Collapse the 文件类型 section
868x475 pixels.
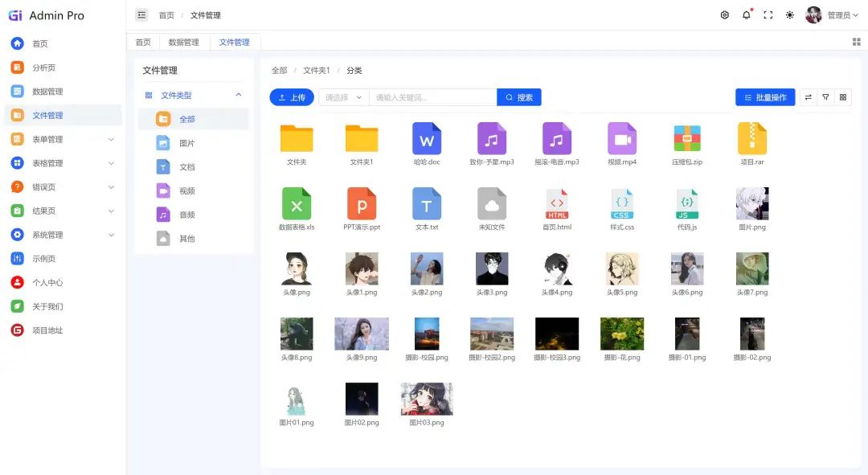(238, 96)
